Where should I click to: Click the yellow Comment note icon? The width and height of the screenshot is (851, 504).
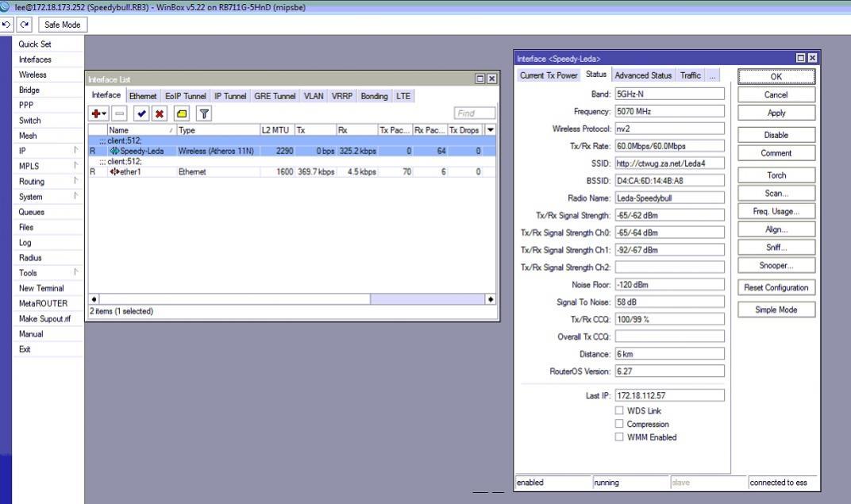point(182,114)
